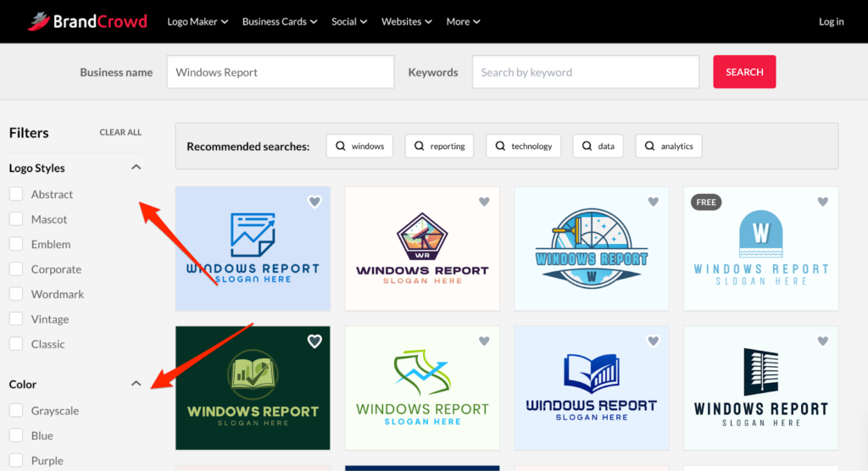Expand the More menu
The width and height of the screenshot is (868, 471).
(464, 21)
